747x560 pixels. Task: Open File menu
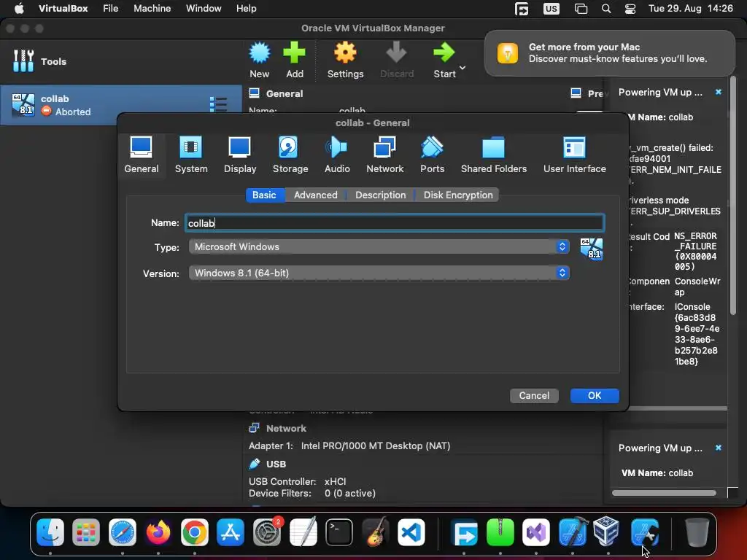click(x=111, y=8)
